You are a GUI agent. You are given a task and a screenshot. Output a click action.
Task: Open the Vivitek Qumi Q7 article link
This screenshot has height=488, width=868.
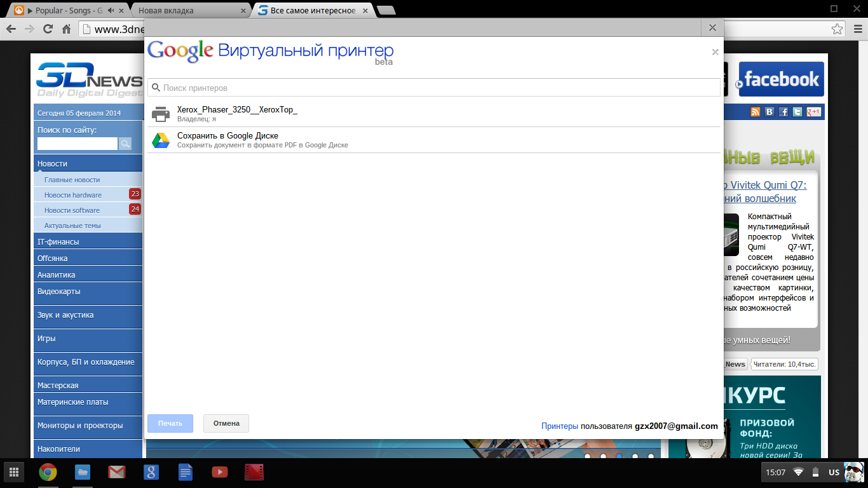pyautogui.click(x=765, y=192)
